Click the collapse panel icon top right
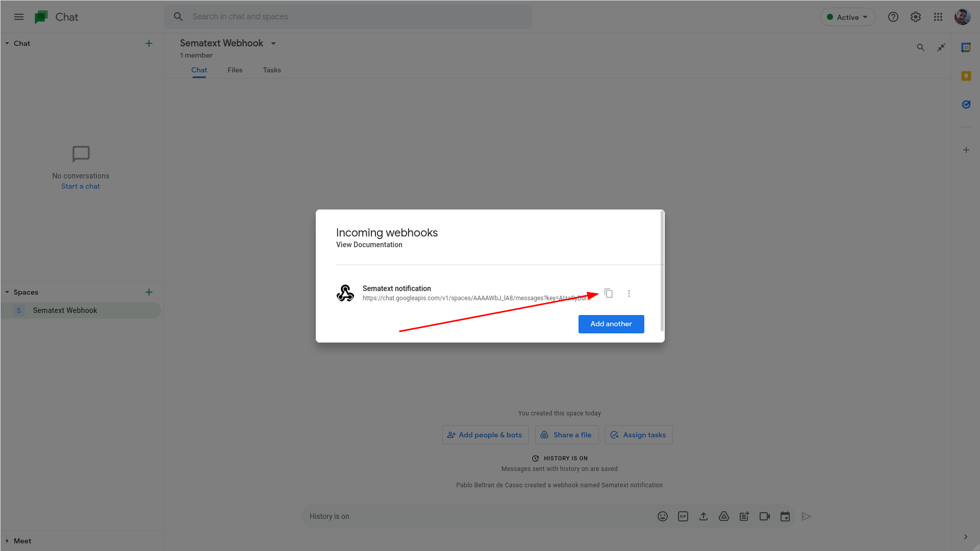The width and height of the screenshot is (980, 551). 941,47
